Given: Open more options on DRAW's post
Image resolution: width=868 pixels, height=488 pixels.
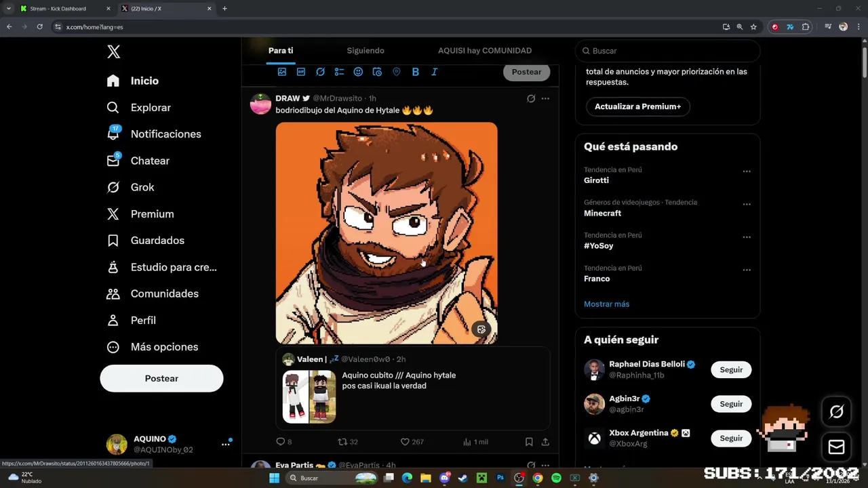Looking at the screenshot, I should (x=545, y=98).
